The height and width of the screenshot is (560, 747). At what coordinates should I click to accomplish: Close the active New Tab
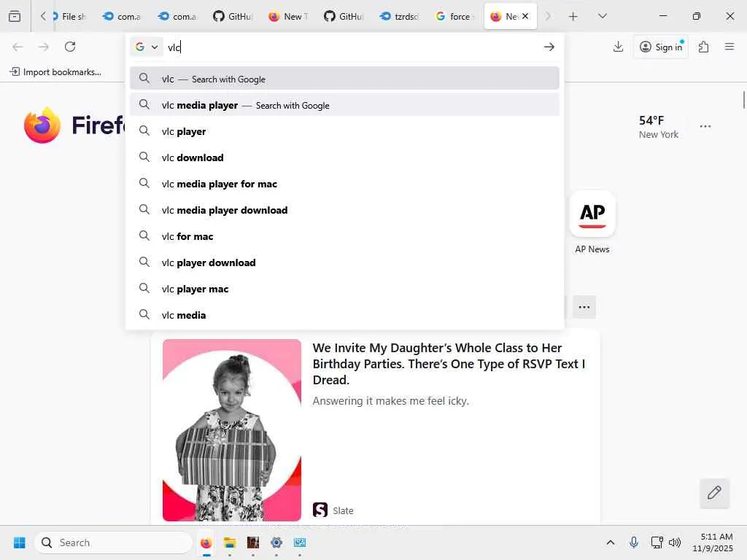525,16
